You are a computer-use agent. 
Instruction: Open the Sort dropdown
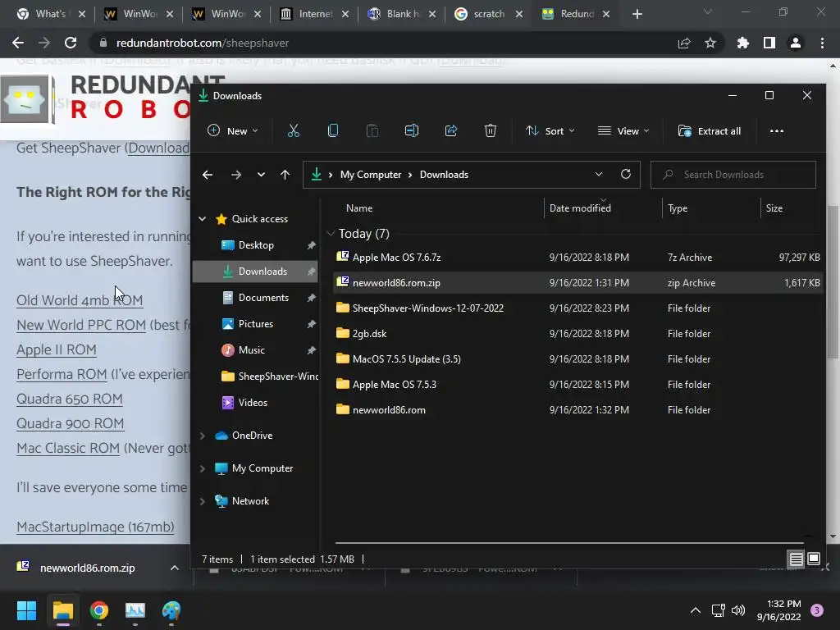550,130
